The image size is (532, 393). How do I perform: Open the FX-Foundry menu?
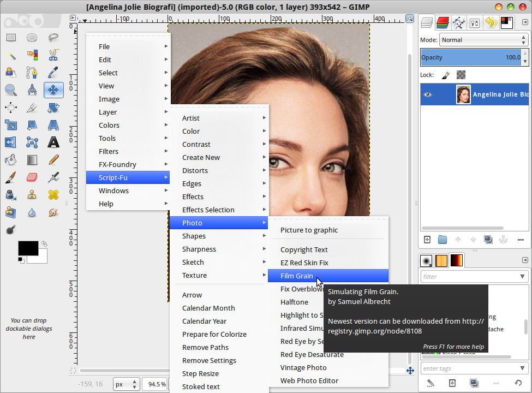(x=128, y=165)
